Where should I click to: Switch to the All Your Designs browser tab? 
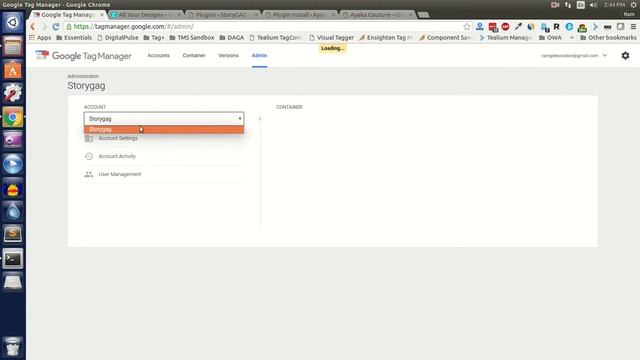coord(146,15)
